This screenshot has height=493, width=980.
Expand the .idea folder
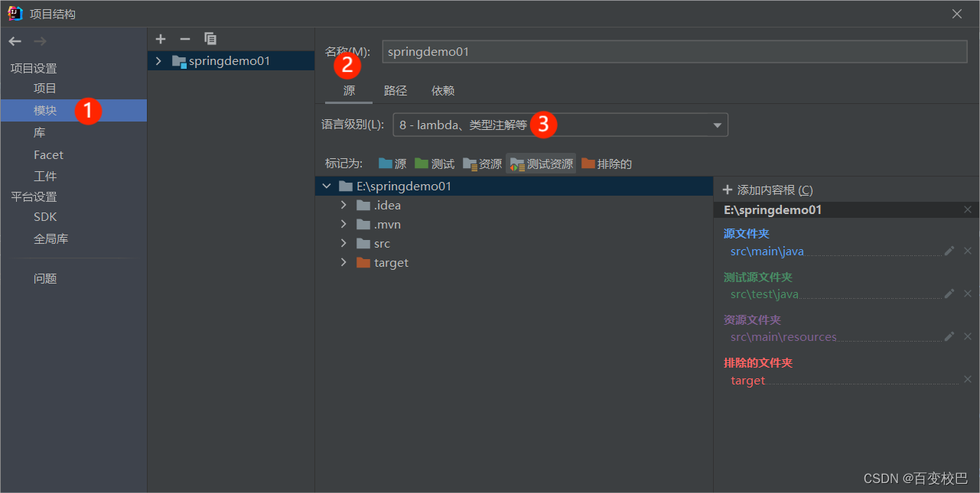[344, 205]
